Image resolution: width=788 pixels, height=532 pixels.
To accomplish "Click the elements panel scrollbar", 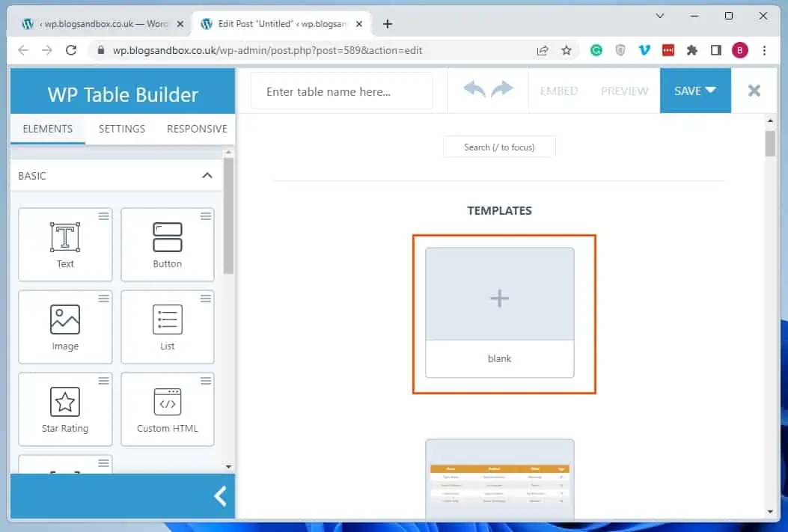I will pos(229,216).
